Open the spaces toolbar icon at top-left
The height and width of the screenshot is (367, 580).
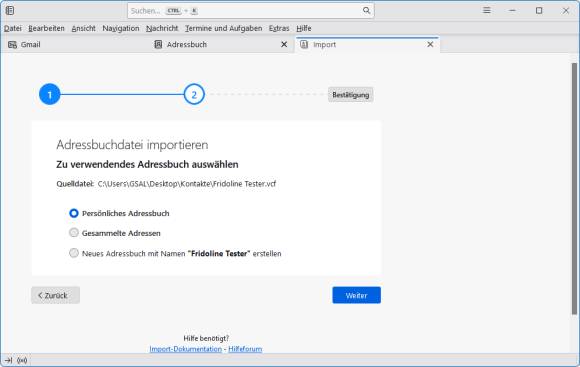click(10, 10)
